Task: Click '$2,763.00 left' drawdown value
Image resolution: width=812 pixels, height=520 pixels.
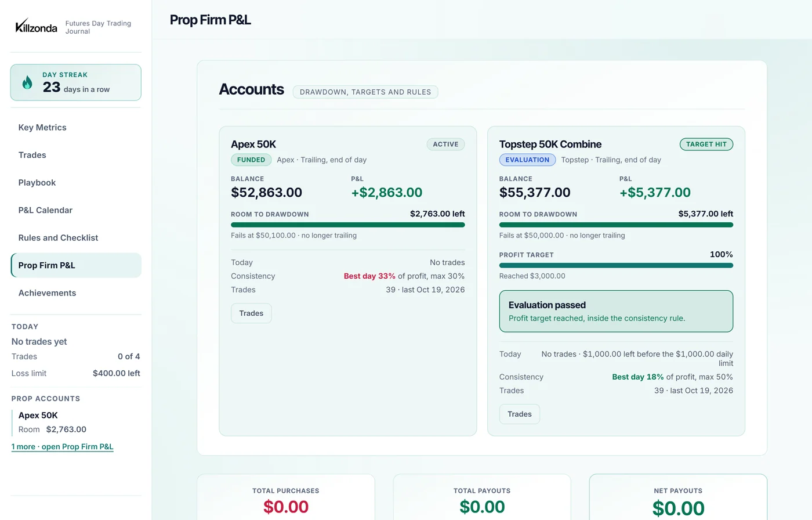Action: [437, 214]
